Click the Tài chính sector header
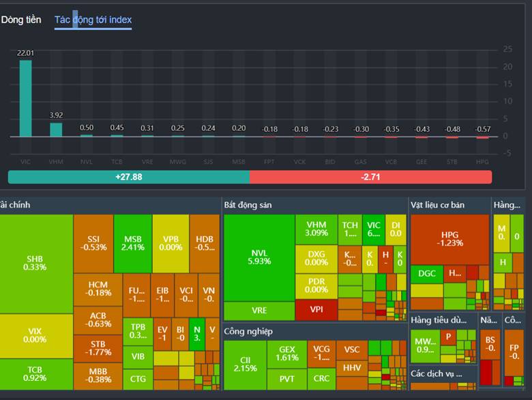This screenshot has width=532, height=400. coord(14,205)
